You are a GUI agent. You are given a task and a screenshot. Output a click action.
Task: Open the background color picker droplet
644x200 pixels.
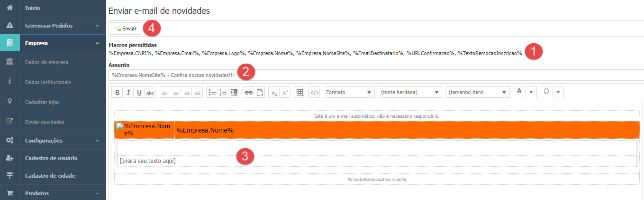pos(546,92)
